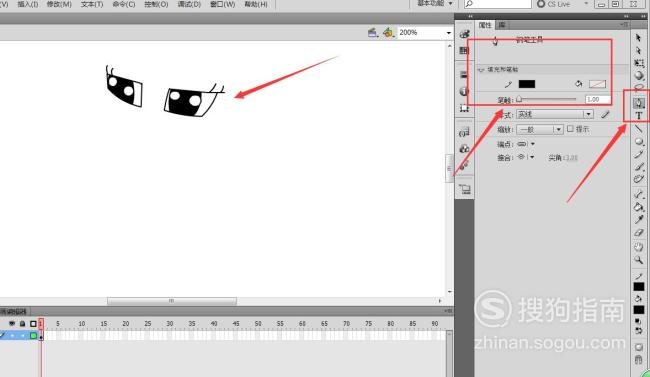Screen dimensions: 650x377
Task: Open the Transform panel icon in dock
Action: (464, 108)
